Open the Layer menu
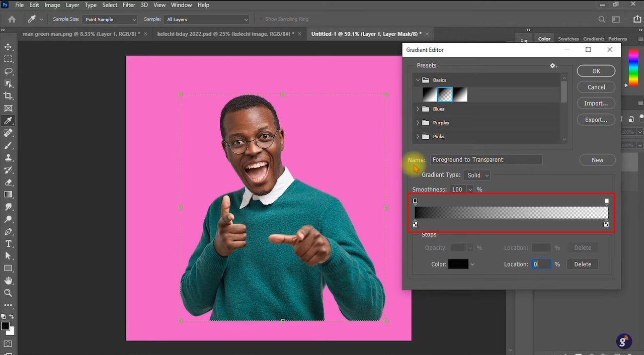The height and width of the screenshot is (355, 644). tap(72, 5)
